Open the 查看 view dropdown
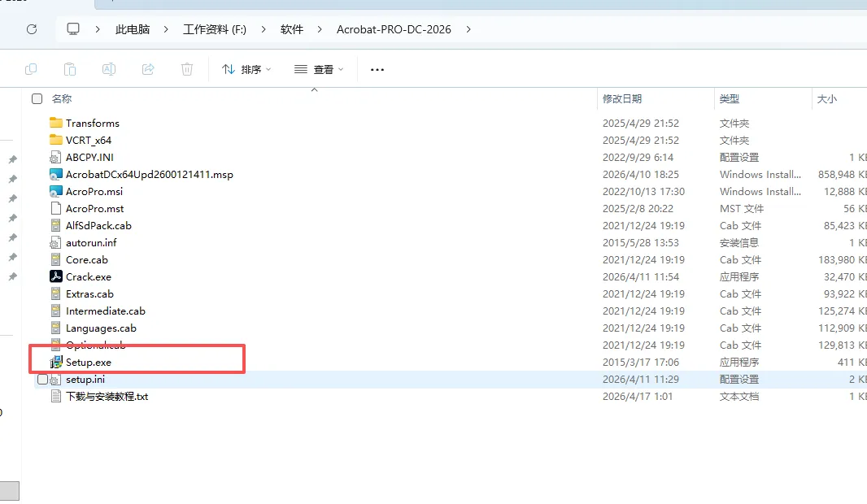The height and width of the screenshot is (504, 867). (x=319, y=69)
